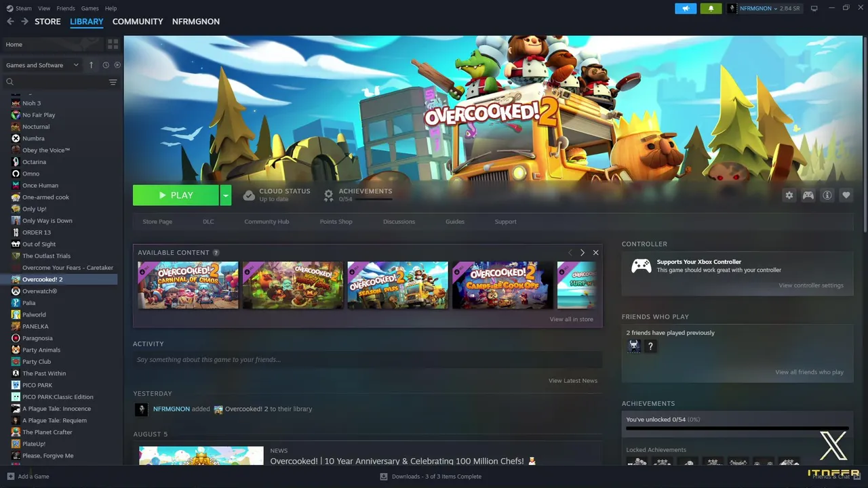The image size is (868, 488).
Task: Expand the Games and Software filter dropdown
Action: tap(42, 65)
